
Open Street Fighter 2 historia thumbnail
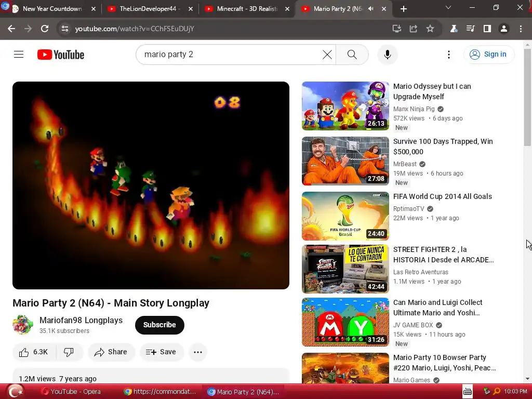345,269
